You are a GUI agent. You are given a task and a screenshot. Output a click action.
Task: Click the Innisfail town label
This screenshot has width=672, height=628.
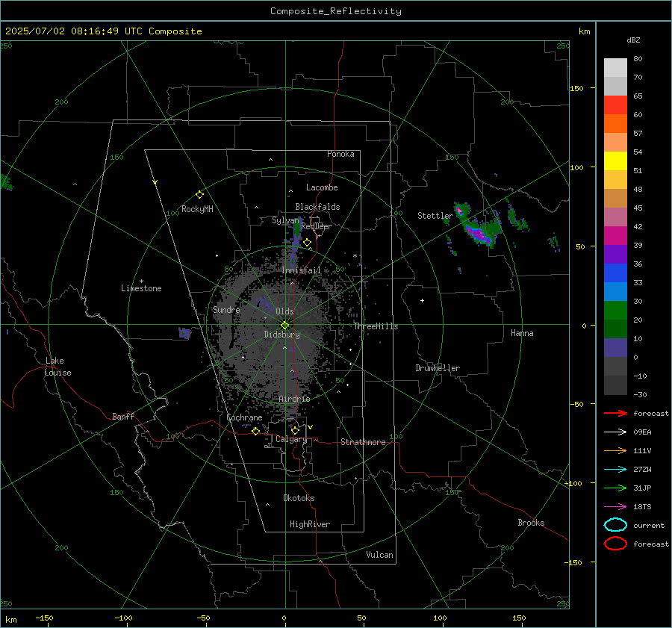pos(302,270)
